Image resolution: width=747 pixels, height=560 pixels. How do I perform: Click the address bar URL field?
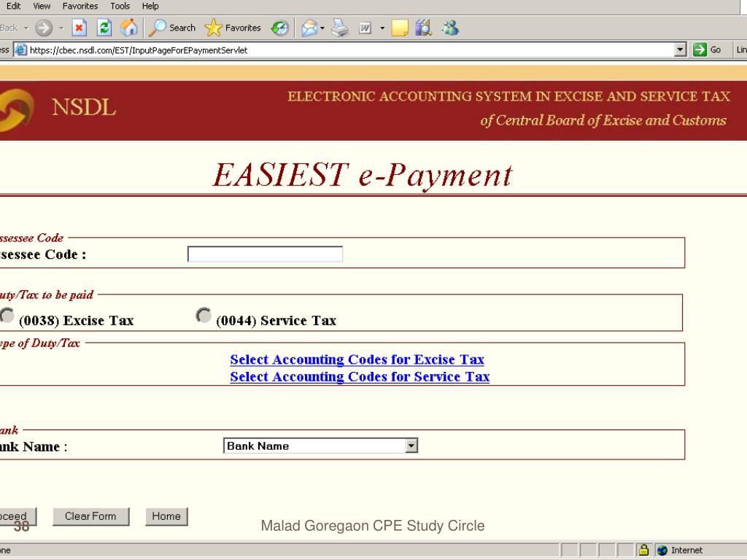tap(350, 50)
